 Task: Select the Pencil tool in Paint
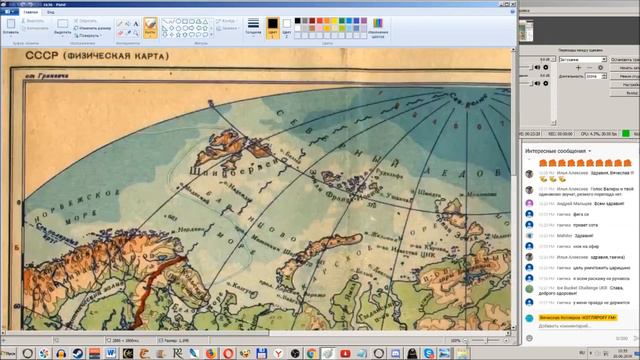pos(120,24)
